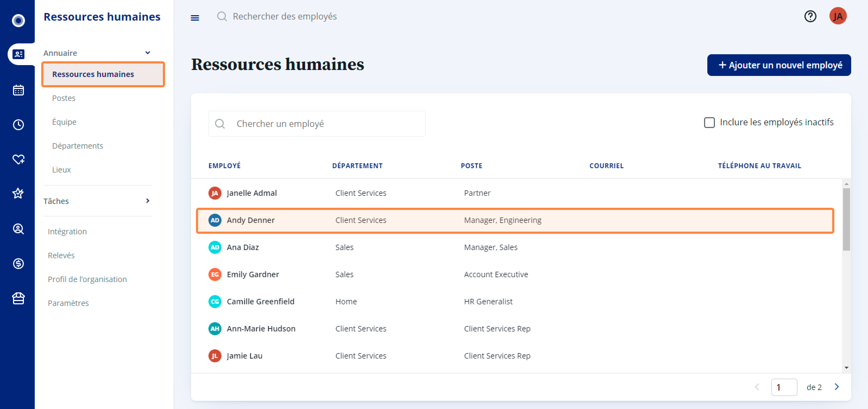868x409 pixels.
Task: Open the Équipe menu item
Action: pyautogui.click(x=64, y=122)
